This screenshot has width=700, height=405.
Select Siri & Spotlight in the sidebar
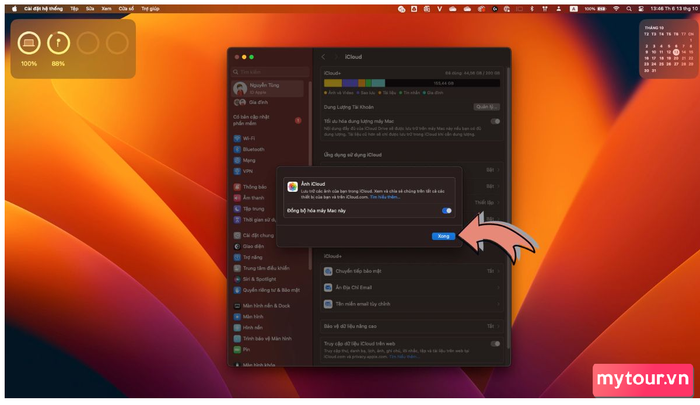[259, 280]
